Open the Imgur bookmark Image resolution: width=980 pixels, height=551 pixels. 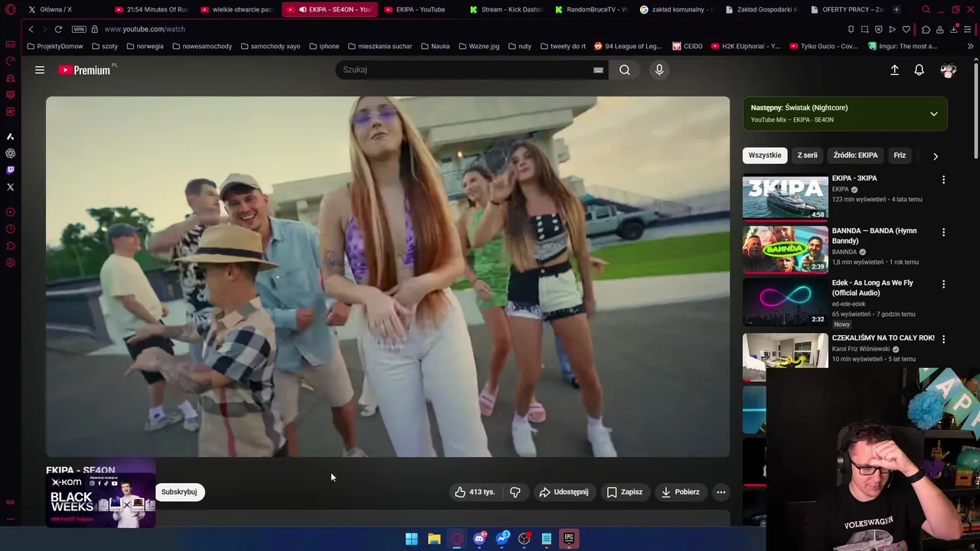tap(903, 46)
